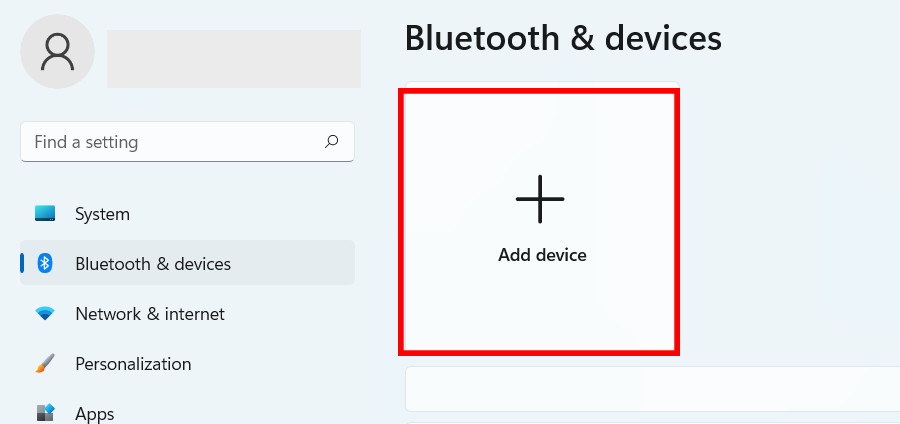Click the Bluetooth logo icon in sidebar
The width and height of the screenshot is (900, 424).
coord(45,263)
